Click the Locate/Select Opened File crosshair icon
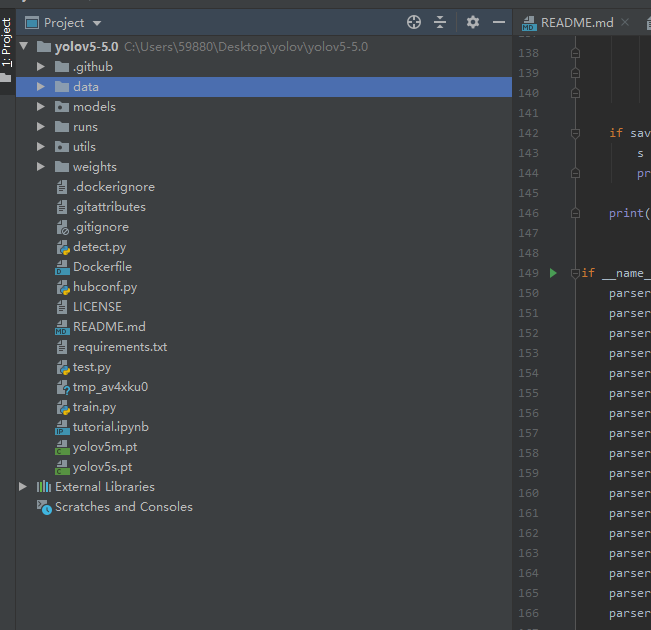 pos(414,22)
